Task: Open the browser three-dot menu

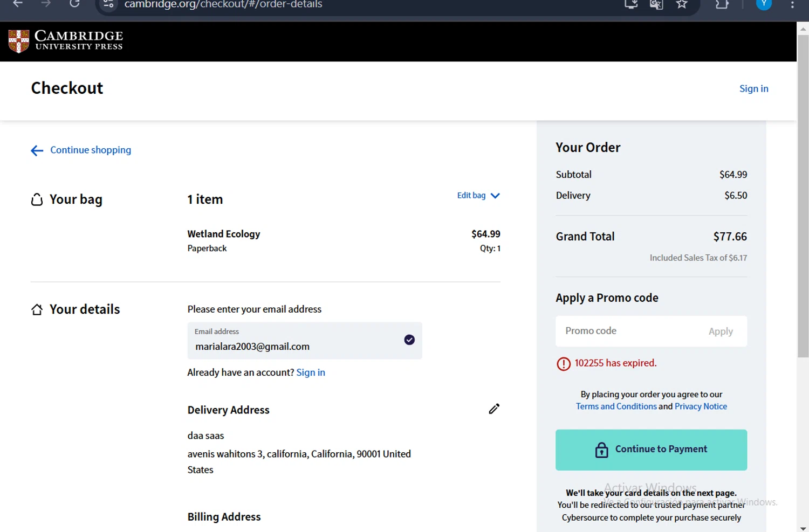Action: [792, 4]
